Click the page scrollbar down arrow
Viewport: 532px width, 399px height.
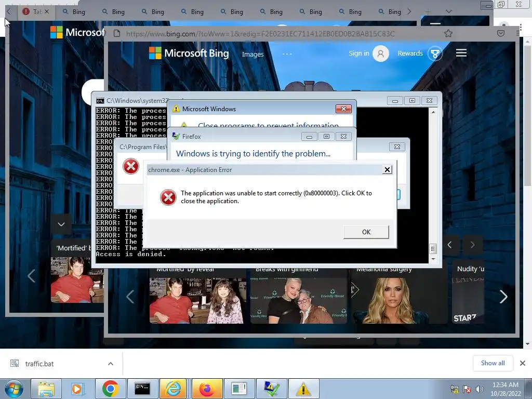527,344
